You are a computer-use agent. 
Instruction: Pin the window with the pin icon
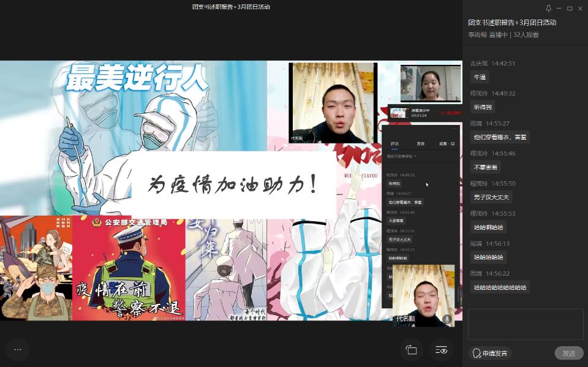pos(548,8)
